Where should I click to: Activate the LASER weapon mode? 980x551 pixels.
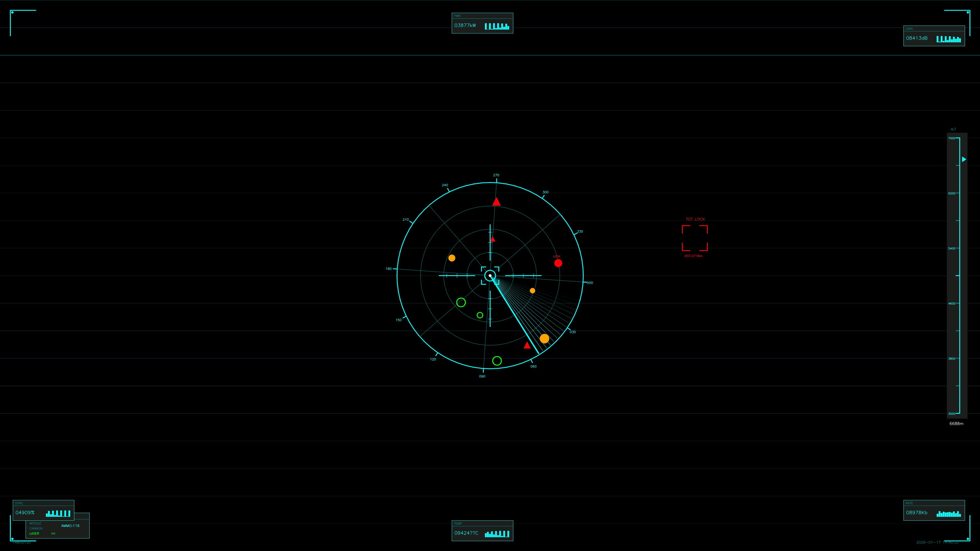coord(34,533)
